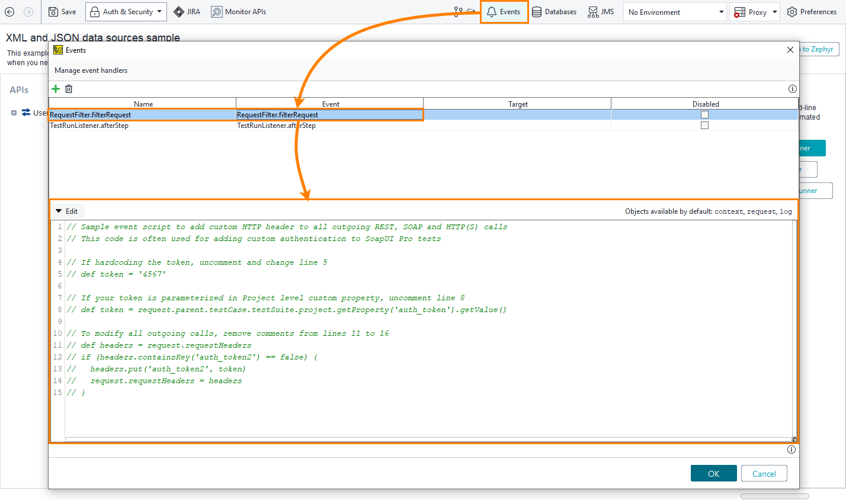Screen dimensions: 846x504
Task: Select the TestRunListener.afterStep row
Action: 143,125
